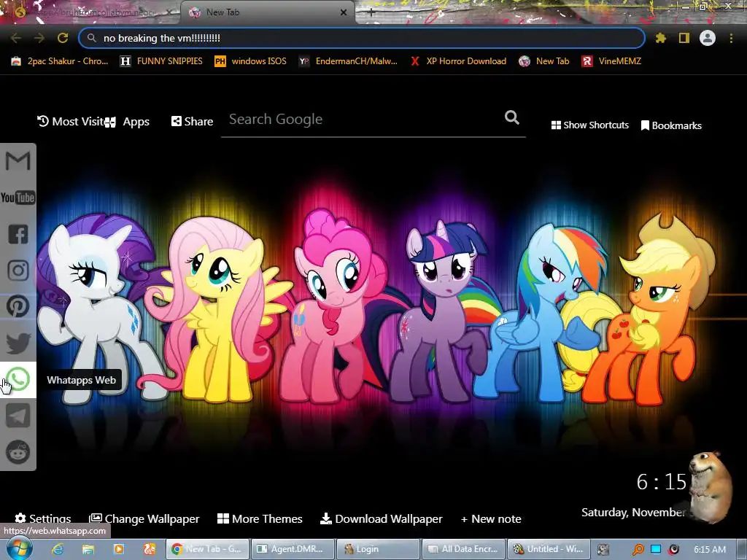747x560 pixels.
Task: Open the Apps menu
Action: pyautogui.click(x=128, y=122)
